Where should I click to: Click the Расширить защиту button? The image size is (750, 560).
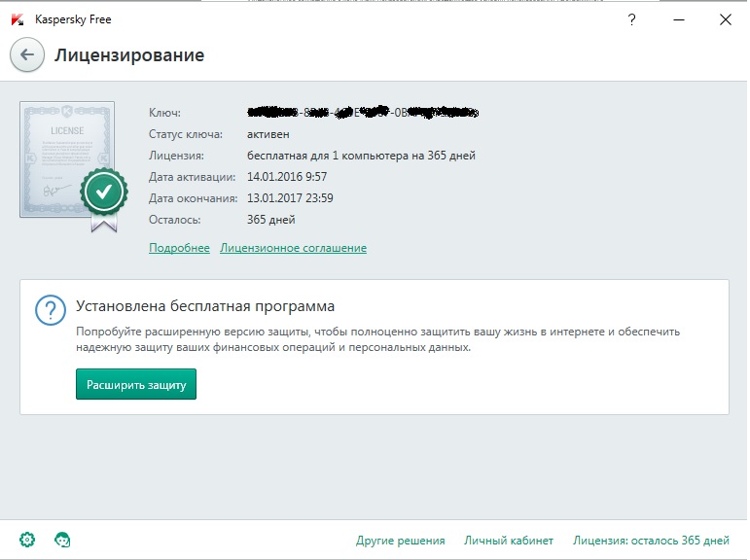136,384
